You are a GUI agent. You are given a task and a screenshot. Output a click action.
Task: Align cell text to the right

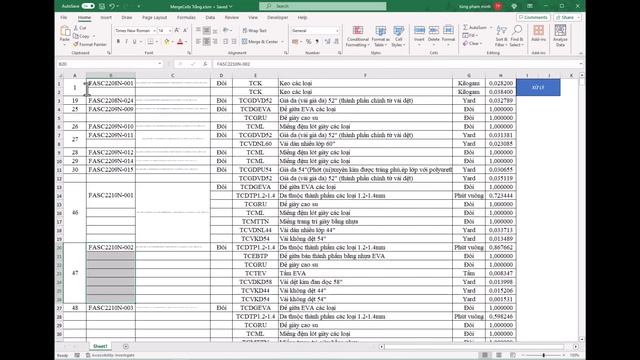click(215, 42)
